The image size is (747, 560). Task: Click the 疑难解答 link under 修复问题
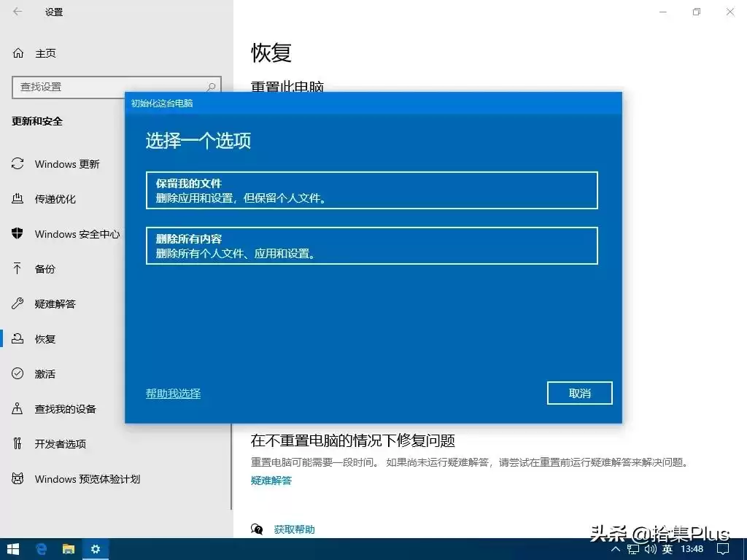tap(271, 481)
